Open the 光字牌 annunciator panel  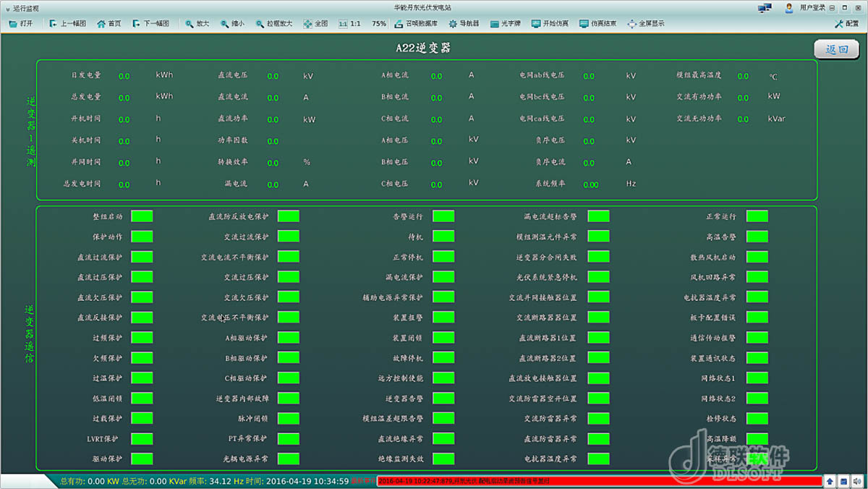pyautogui.click(x=506, y=23)
